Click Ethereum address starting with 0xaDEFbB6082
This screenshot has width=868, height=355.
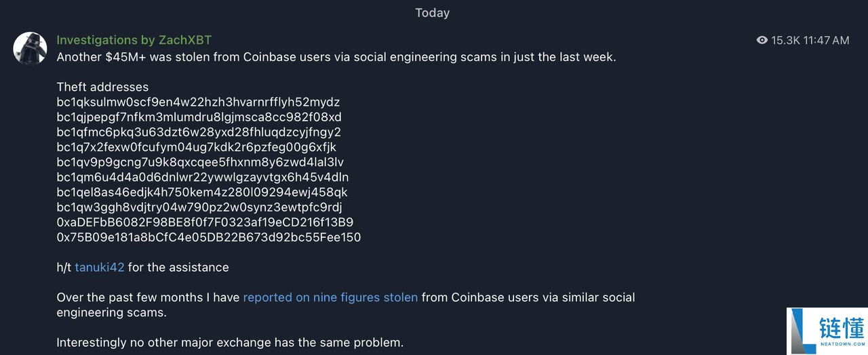(205, 222)
